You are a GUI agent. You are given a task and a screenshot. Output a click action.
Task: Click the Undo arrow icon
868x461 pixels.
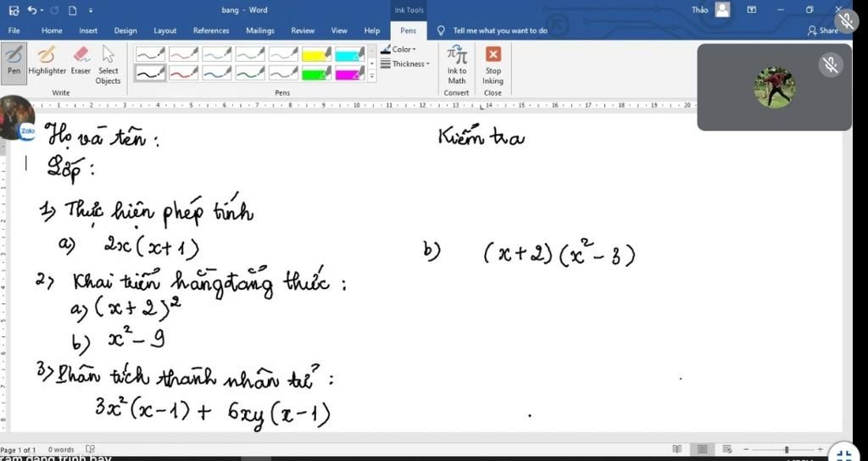(32, 10)
